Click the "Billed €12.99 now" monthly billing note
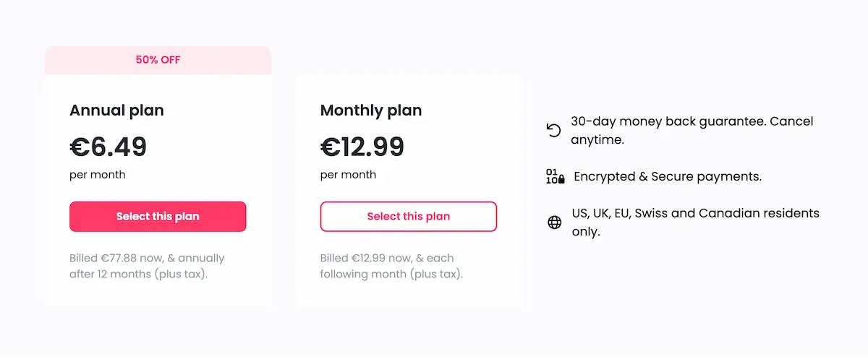Viewport: 868px width, 359px height. [391, 266]
